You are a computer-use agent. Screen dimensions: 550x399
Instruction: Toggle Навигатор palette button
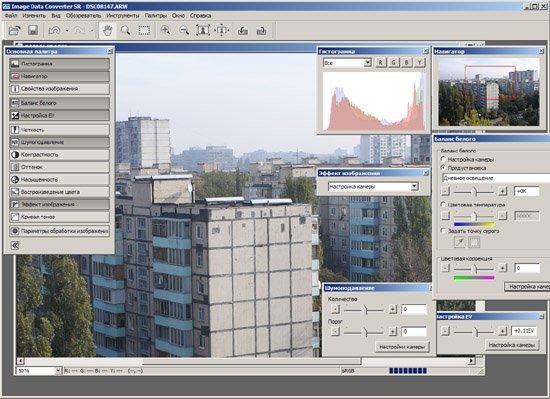(60, 76)
